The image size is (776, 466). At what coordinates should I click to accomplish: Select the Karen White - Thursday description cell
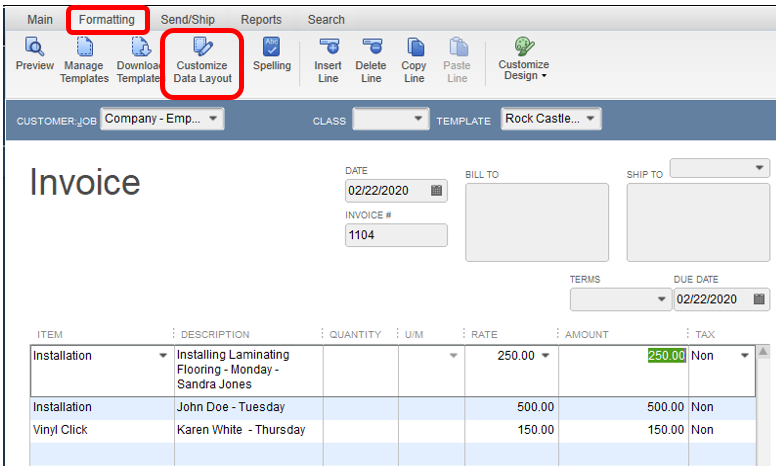(248, 430)
